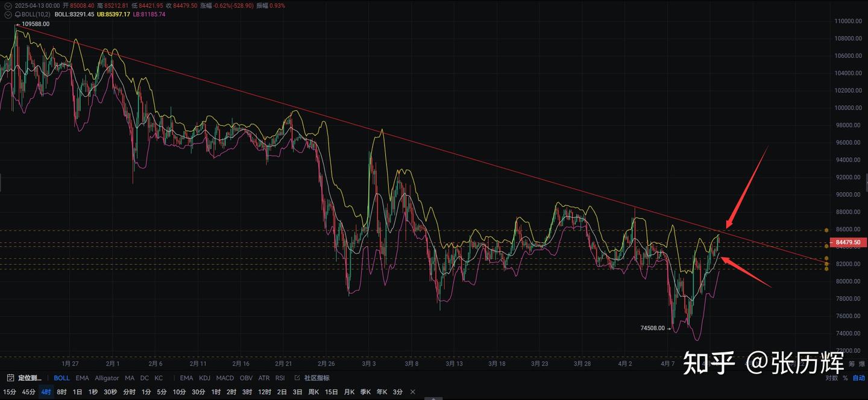
Task: Switch to the 1秒 timeframe
Action: 93,392
